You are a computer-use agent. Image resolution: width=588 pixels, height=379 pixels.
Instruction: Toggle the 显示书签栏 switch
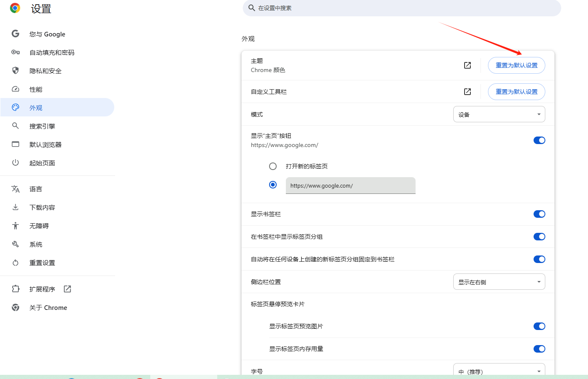tap(539, 214)
